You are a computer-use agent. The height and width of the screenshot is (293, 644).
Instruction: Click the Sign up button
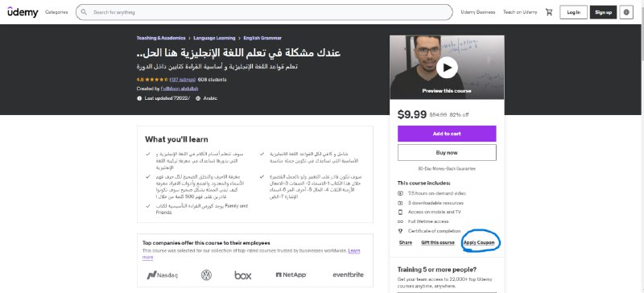pyautogui.click(x=603, y=12)
